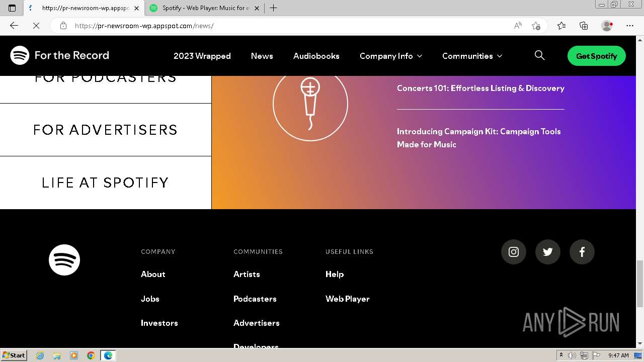The width and height of the screenshot is (644, 362).
Task: Go back with the browser back arrow
Action: point(14,26)
